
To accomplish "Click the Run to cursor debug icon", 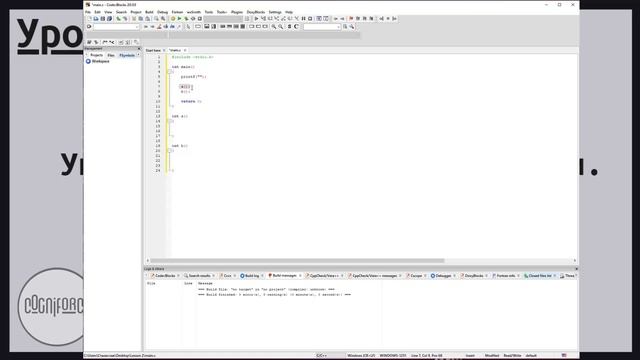I will coord(263,19).
